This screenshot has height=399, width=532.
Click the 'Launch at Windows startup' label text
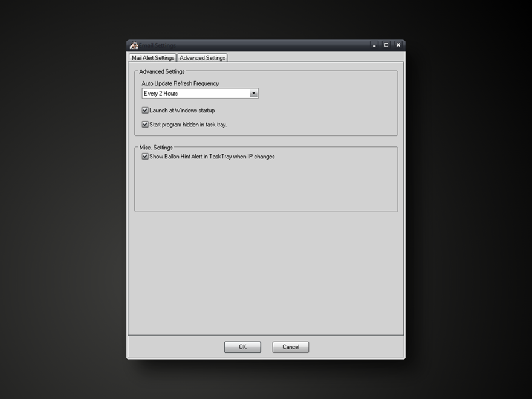pos(182,111)
